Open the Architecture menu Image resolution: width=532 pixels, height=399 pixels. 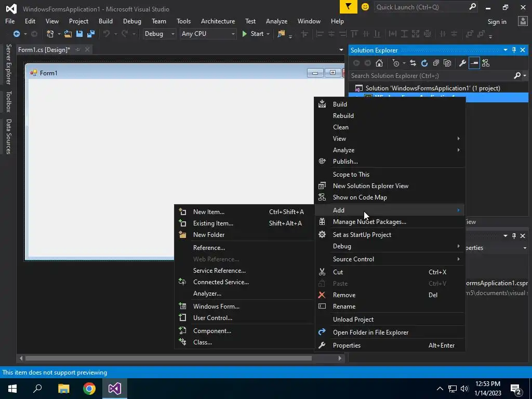[218, 21]
